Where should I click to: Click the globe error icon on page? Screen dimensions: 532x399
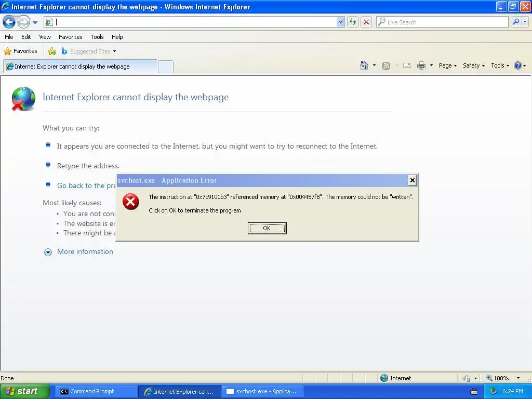pos(23,99)
